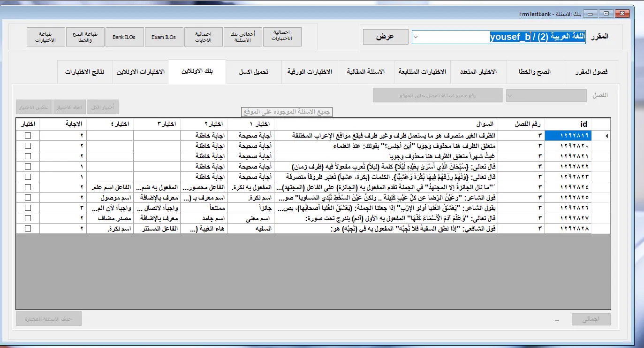Select the بنك الاونلاين tab
The height and width of the screenshot is (348, 644).
[x=197, y=71]
